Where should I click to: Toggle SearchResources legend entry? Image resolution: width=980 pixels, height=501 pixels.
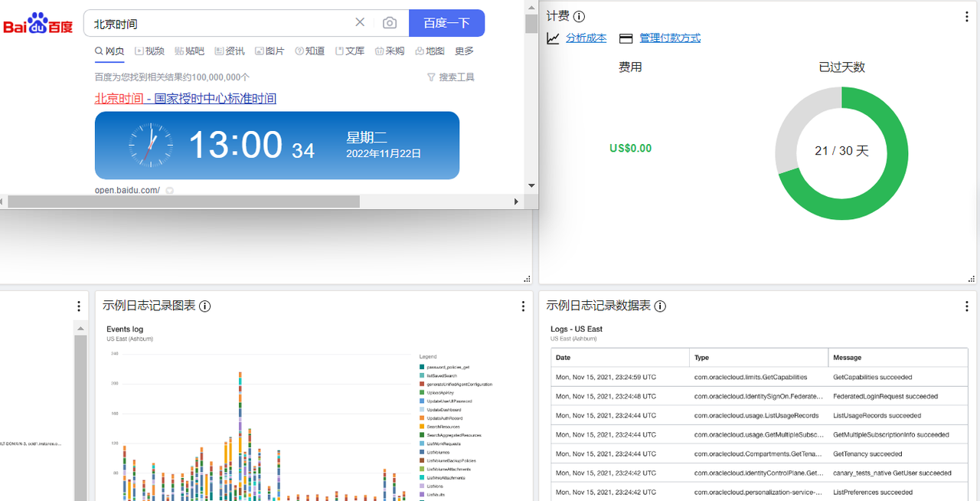click(x=440, y=427)
